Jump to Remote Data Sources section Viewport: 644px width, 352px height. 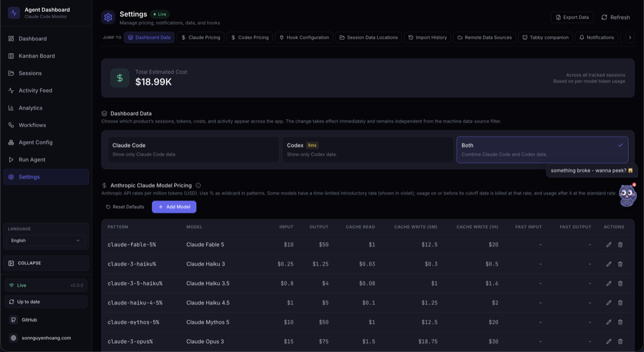click(x=485, y=38)
